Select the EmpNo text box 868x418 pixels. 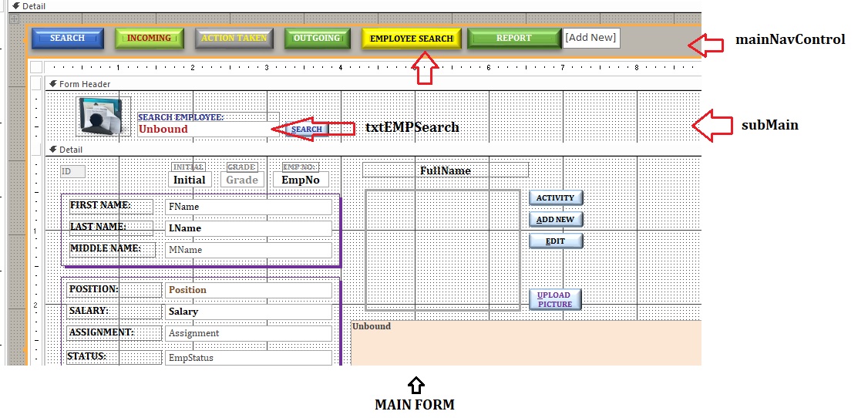pyautogui.click(x=301, y=180)
